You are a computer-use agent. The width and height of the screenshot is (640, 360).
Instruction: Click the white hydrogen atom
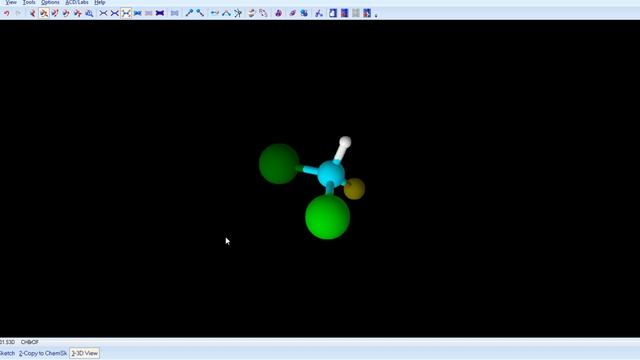pos(345,142)
